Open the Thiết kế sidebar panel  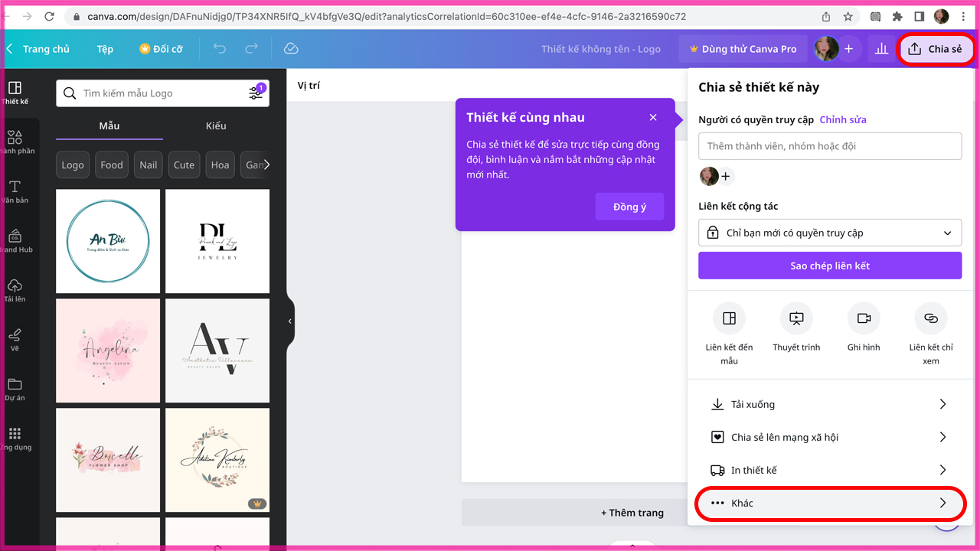(x=15, y=93)
